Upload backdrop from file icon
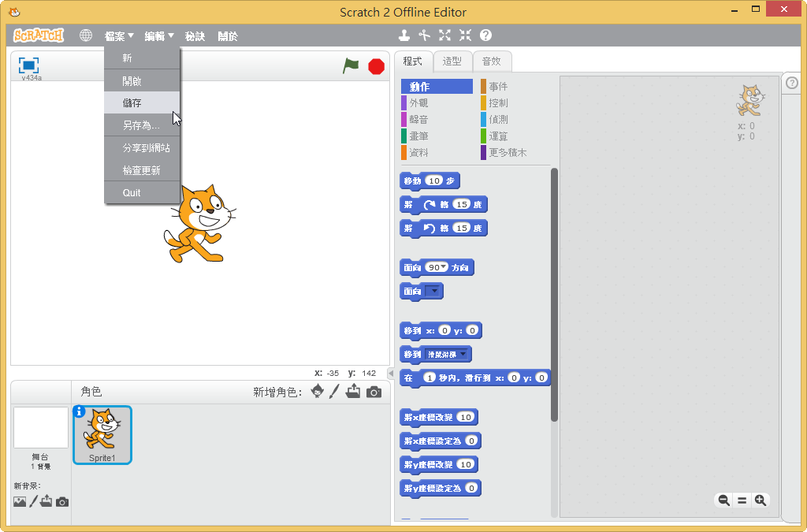 46,501
